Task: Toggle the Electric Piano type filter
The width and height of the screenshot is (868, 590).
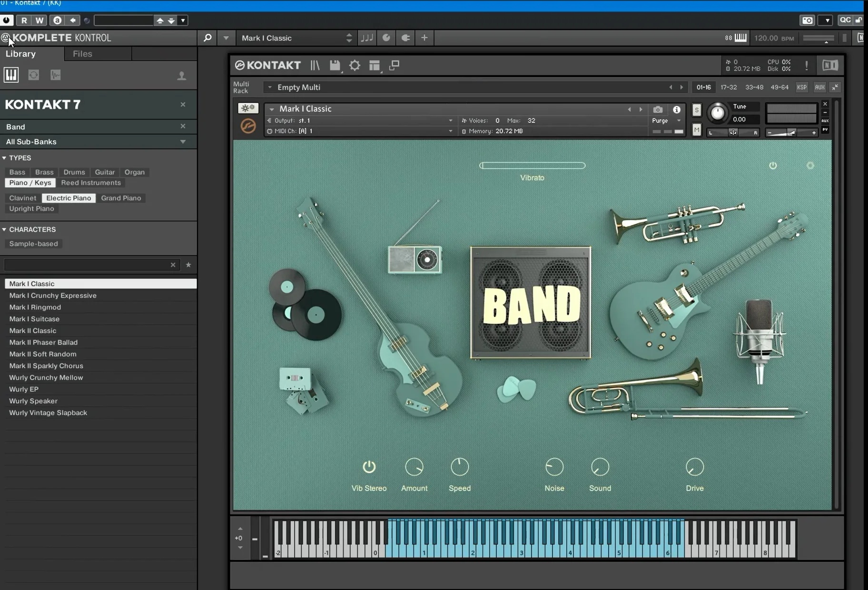Action: tap(69, 198)
